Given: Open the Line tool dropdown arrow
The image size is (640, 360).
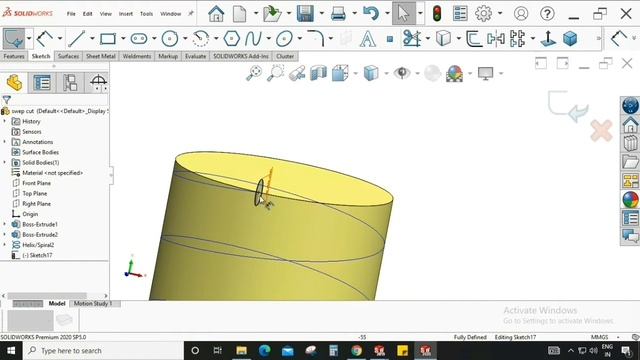Looking at the screenshot, I should tap(92, 39).
